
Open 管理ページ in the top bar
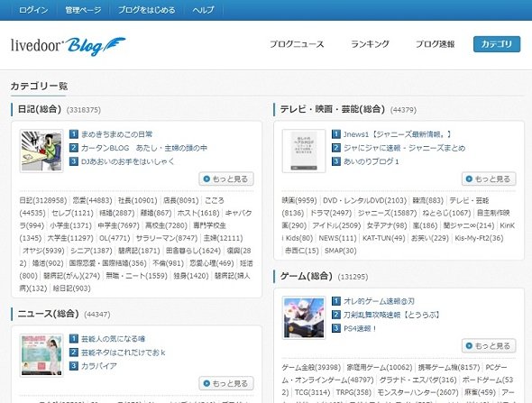83,10
